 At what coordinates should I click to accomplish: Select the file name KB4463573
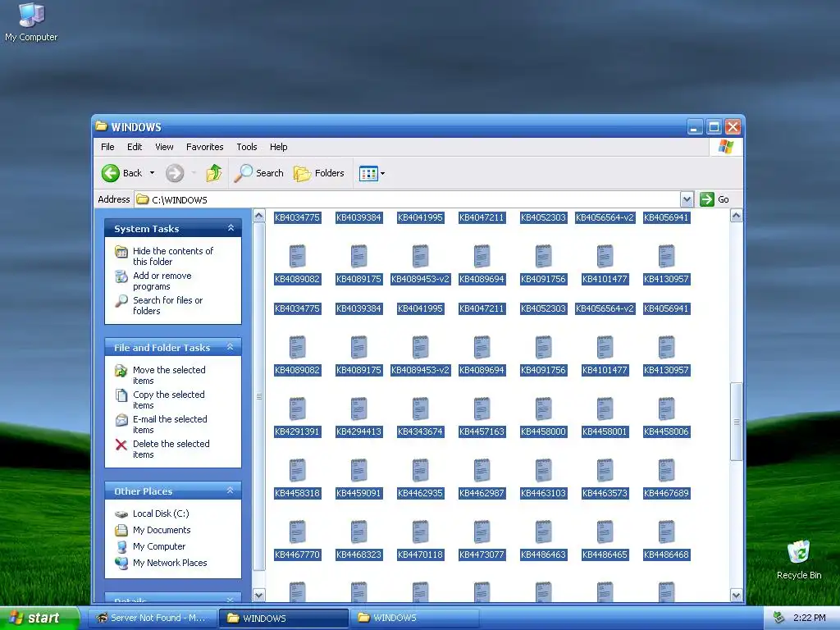click(x=605, y=493)
